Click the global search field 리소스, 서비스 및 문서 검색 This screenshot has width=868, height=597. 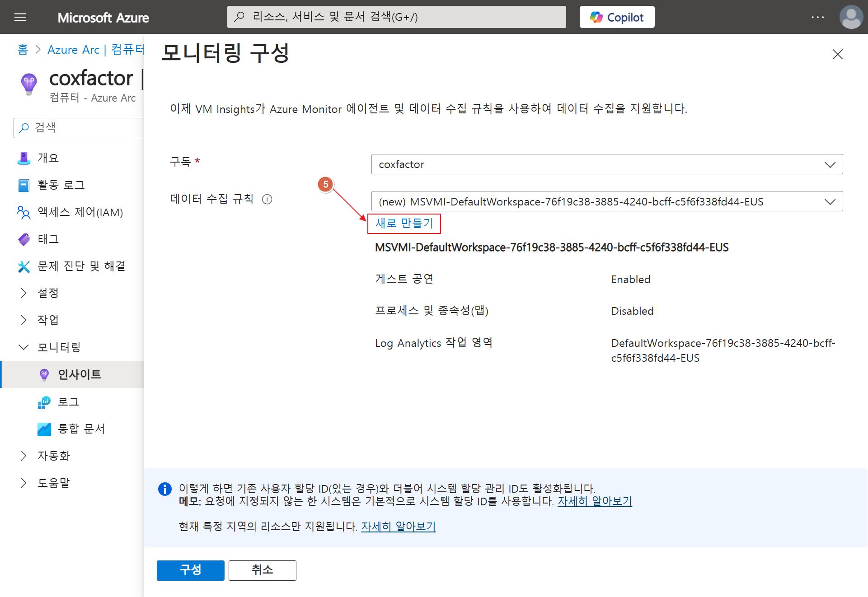point(396,17)
